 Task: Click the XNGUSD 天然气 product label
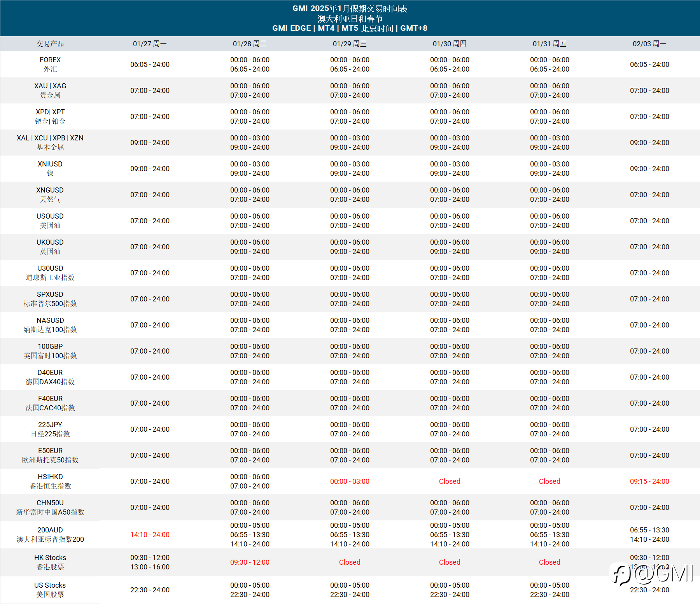tap(50, 195)
